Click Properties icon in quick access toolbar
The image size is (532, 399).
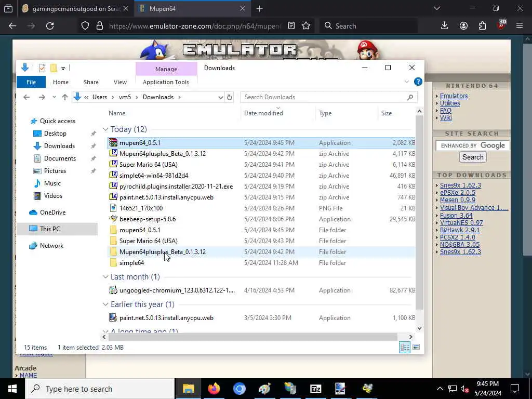click(x=42, y=68)
